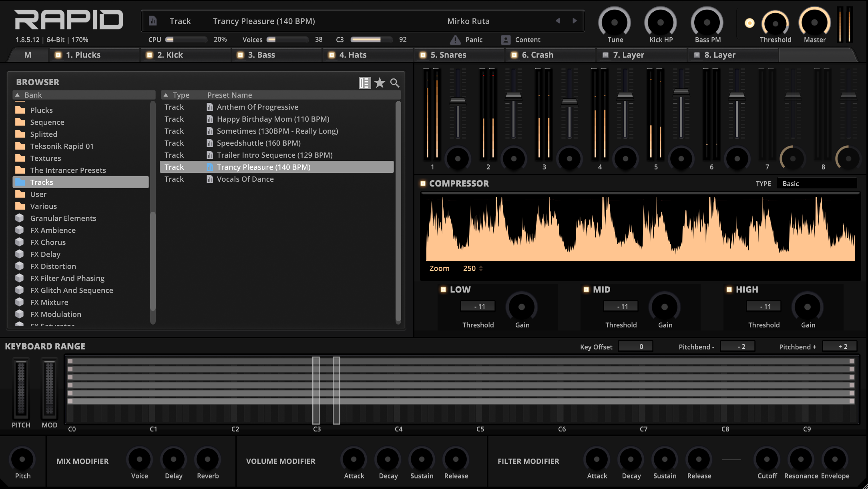Switch browser to list view icon

pos(365,83)
